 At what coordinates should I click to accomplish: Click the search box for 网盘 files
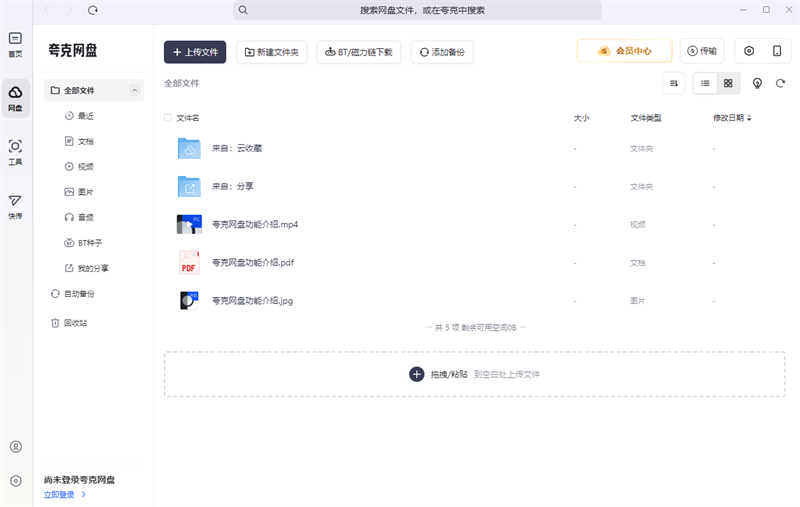pos(417,10)
